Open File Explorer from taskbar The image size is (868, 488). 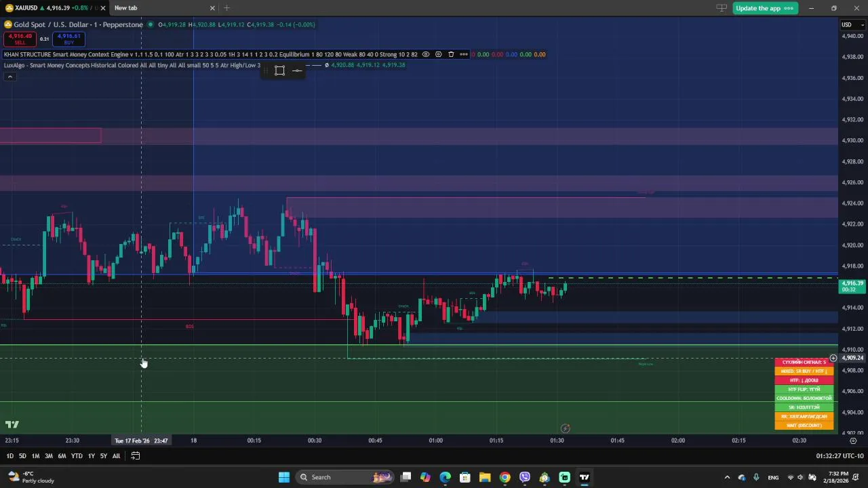tap(485, 477)
